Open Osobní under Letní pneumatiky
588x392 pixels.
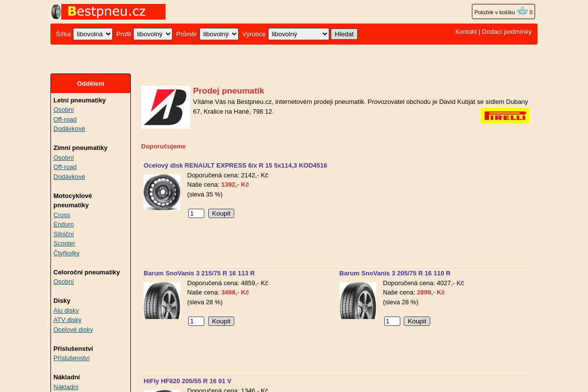(64, 110)
